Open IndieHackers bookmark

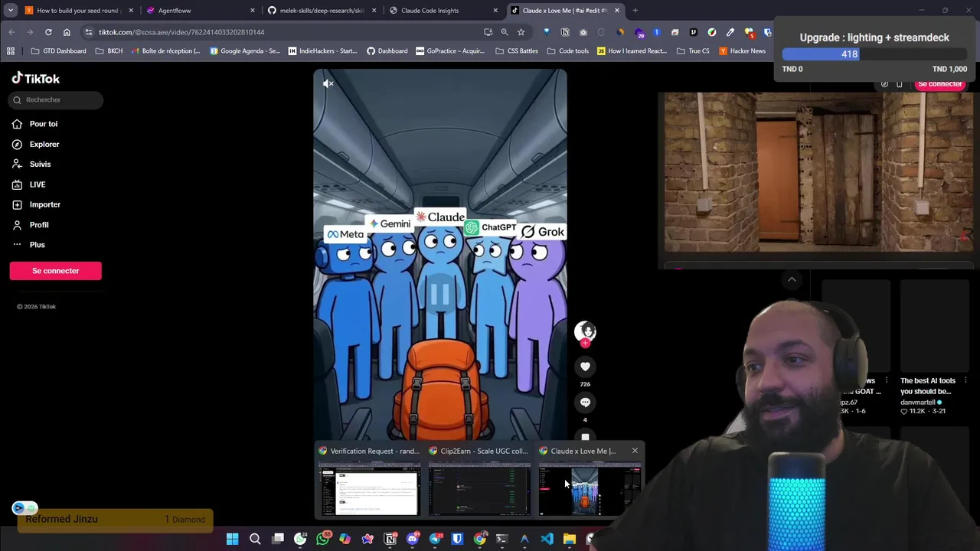(322, 51)
